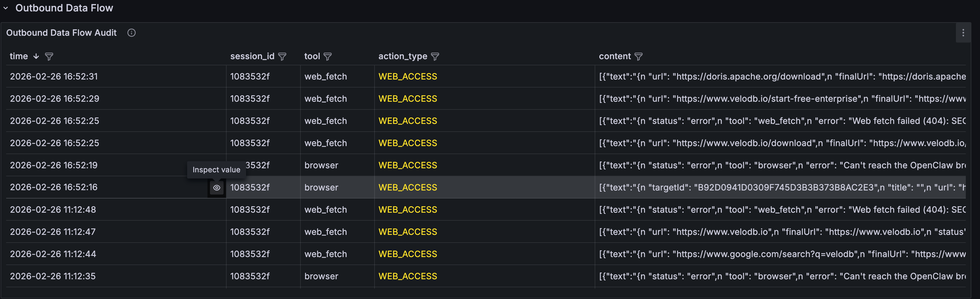This screenshot has width=980, height=299.
Task: Click the Outbound Data Flow Audit title
Action: click(x=61, y=33)
